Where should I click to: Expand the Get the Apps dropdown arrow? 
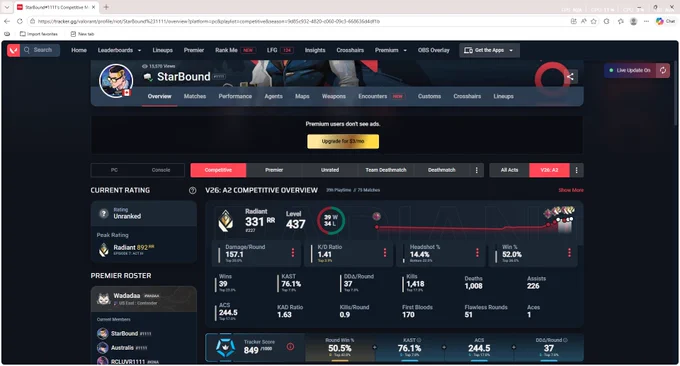click(x=511, y=50)
